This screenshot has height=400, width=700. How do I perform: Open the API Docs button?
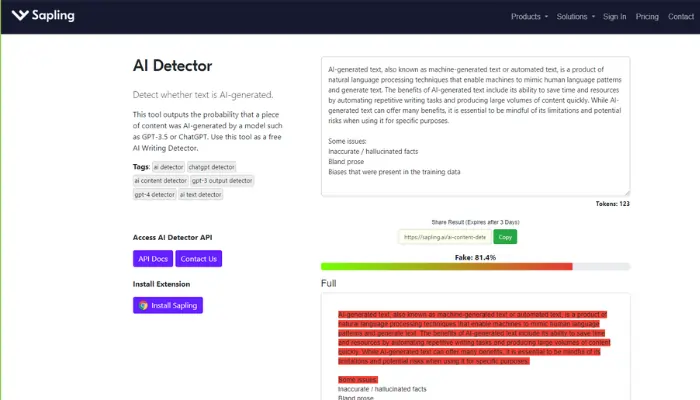point(153,259)
